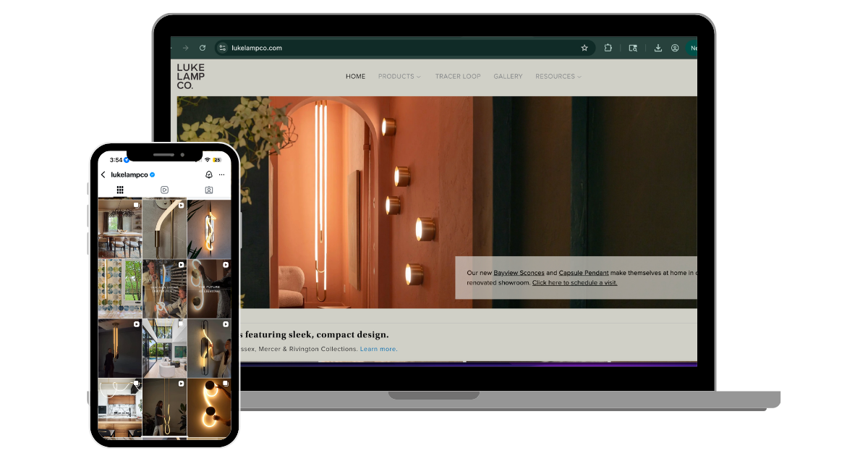Expand the RESOURCES dropdown menu
Image resolution: width=868 pixels, height=456 pixels.
point(558,76)
